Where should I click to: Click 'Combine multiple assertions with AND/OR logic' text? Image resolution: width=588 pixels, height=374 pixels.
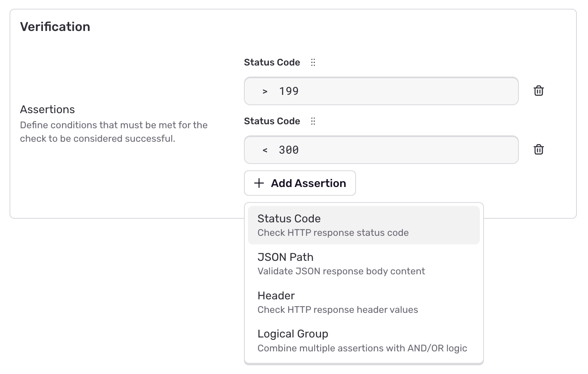(x=362, y=348)
